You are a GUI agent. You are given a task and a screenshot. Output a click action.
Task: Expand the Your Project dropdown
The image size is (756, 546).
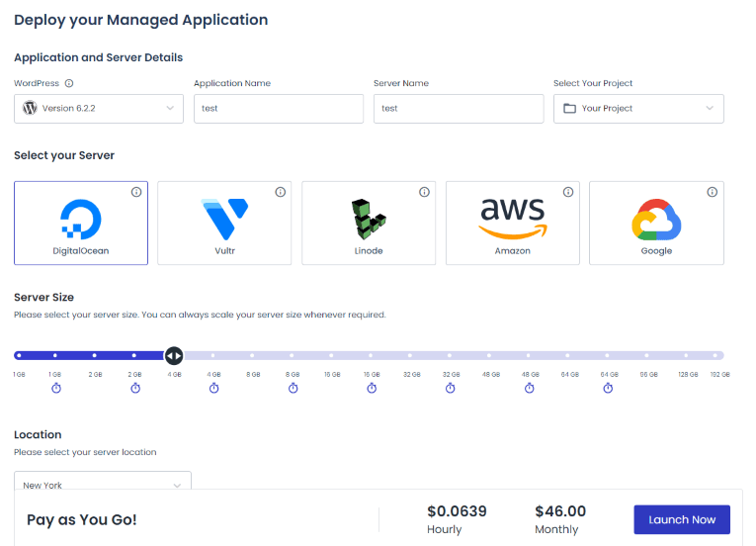pos(638,109)
